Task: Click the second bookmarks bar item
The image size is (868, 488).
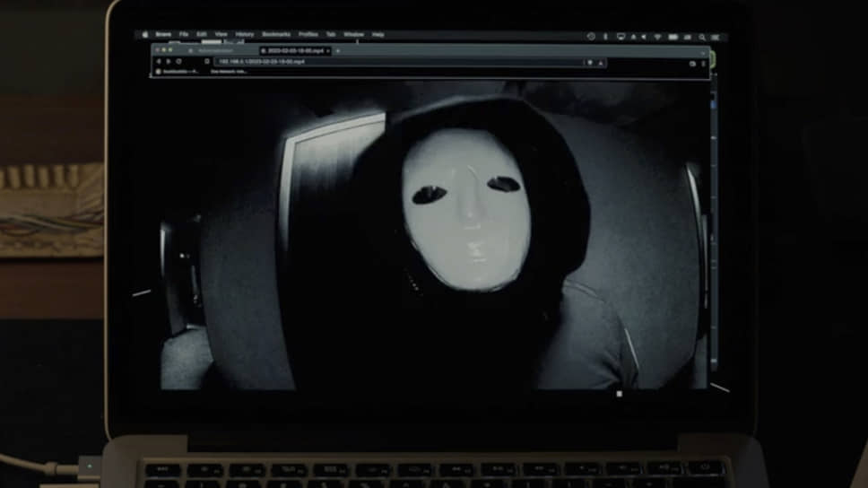Action: tap(229, 72)
